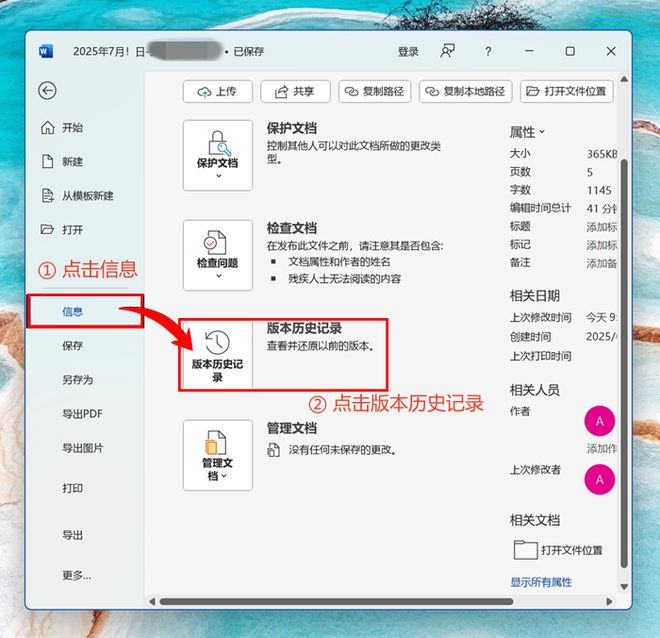Screen dimensions: 660x638
Task: Click the 打开文件位置 toolbar button
Action: (x=567, y=91)
